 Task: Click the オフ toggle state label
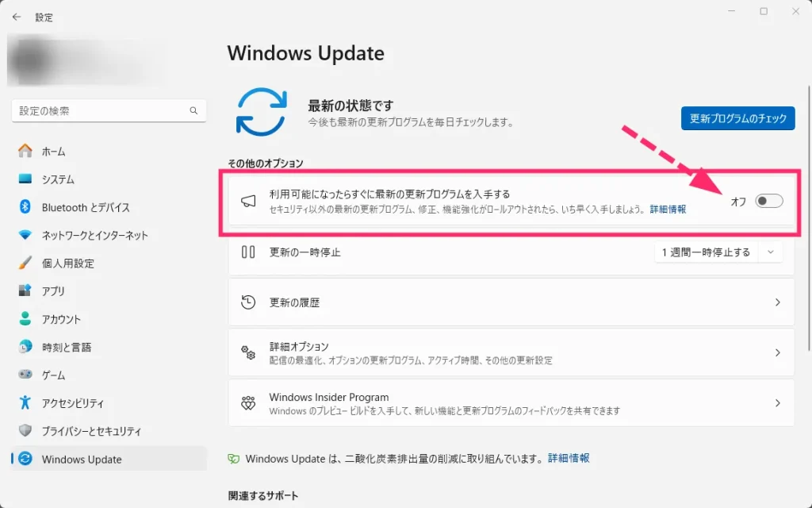738,202
